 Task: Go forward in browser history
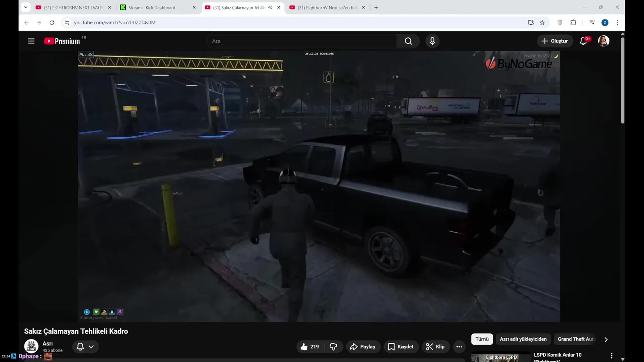39,22
